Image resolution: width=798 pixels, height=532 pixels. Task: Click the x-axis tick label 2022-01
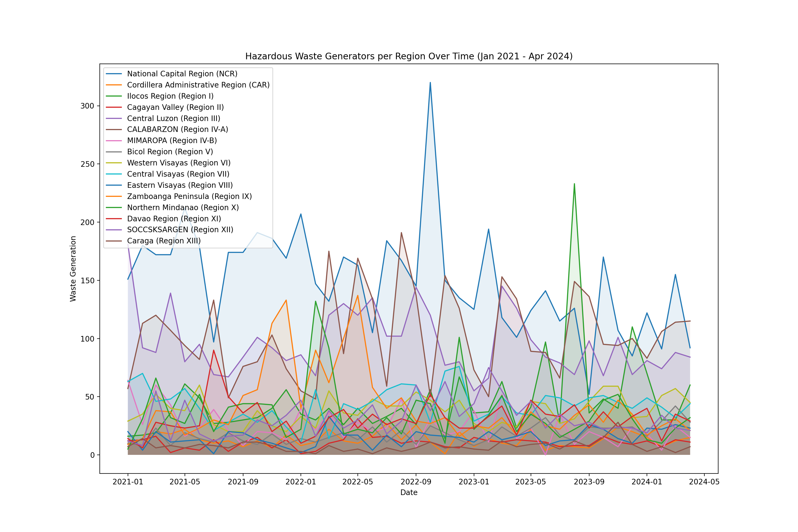(301, 482)
